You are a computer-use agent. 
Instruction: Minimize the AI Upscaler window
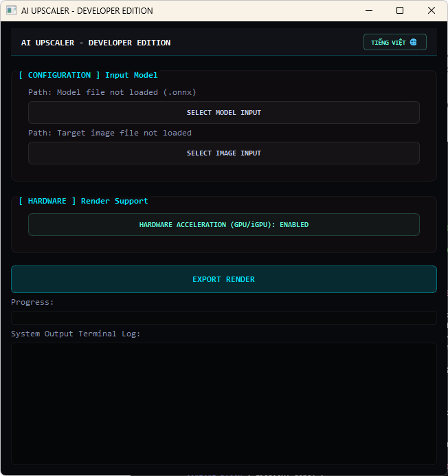pos(369,10)
